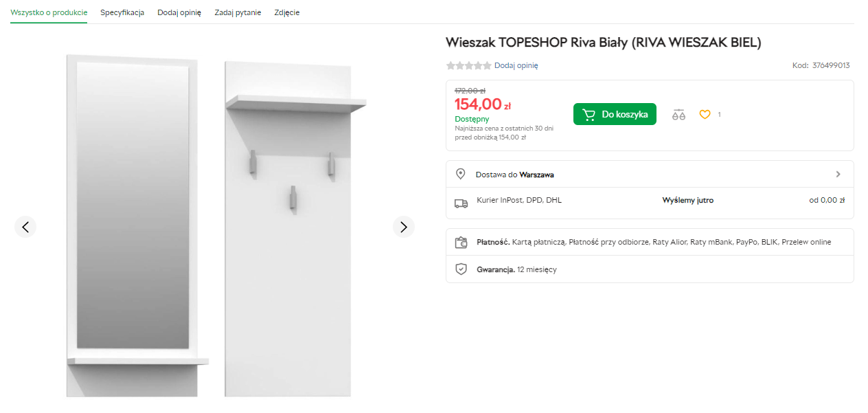Click the courier truck icon
The width and height of the screenshot is (868, 413).
461,203
